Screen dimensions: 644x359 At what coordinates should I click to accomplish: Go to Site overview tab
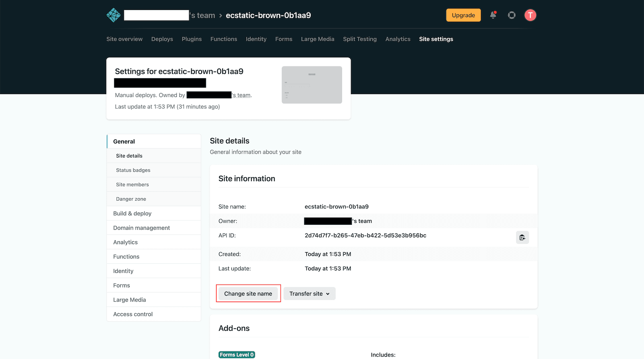click(124, 39)
